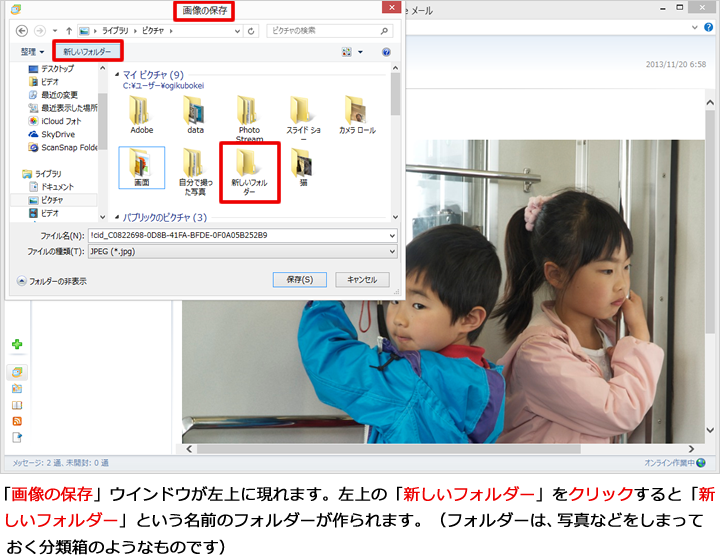Viewport: 720px width, 556px height.
Task: Open the Newsgroups icon in sidebar
Action: pos(17,438)
